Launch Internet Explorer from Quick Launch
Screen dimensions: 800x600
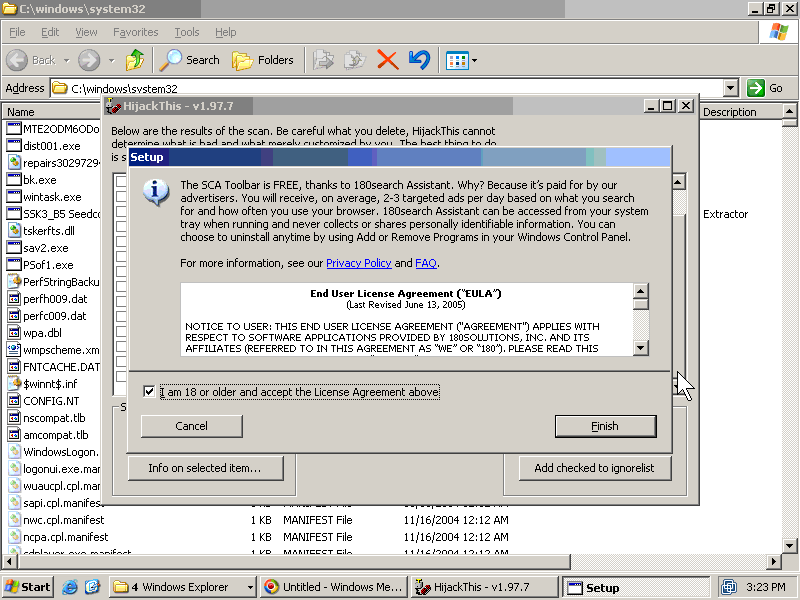point(69,587)
